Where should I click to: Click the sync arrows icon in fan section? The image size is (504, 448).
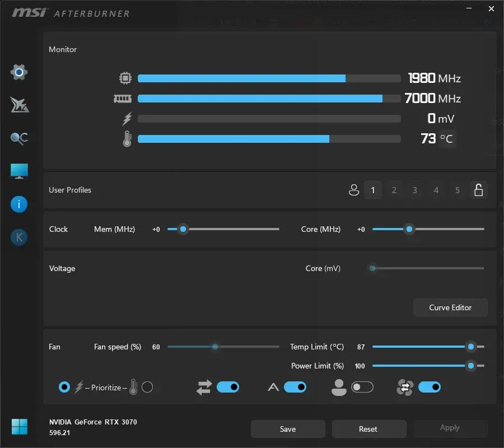click(x=204, y=388)
